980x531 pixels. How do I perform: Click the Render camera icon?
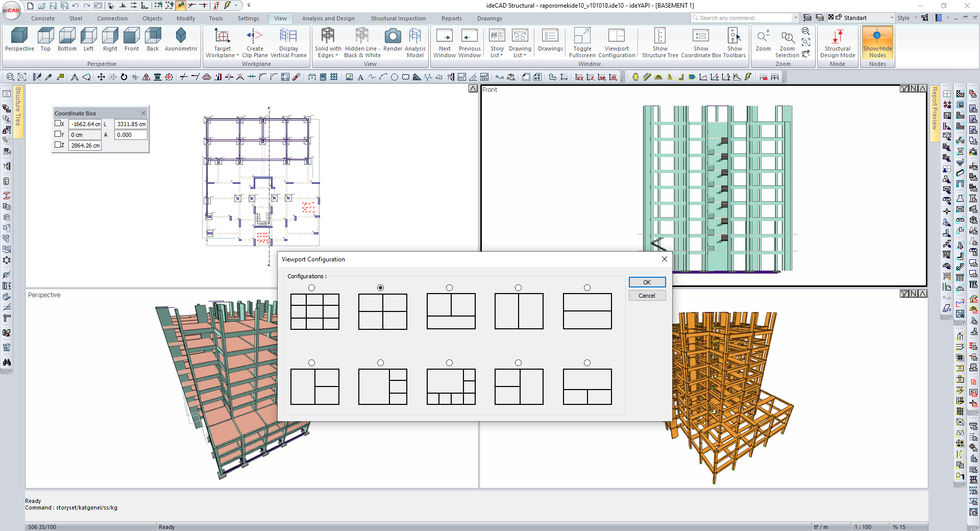coord(393,36)
